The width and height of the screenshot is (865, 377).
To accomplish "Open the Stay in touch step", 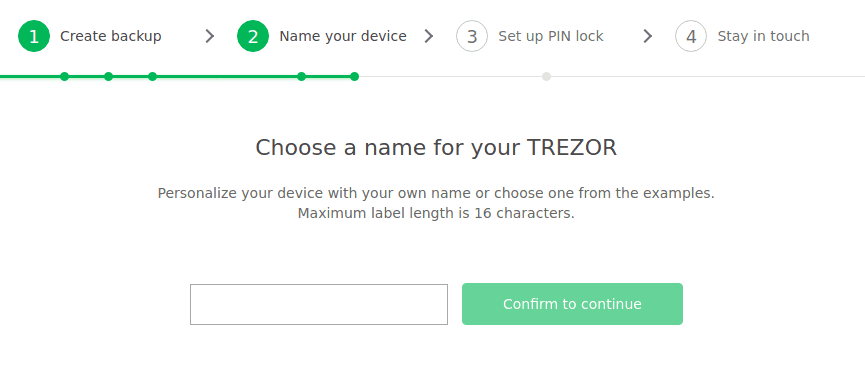I will tap(763, 36).
